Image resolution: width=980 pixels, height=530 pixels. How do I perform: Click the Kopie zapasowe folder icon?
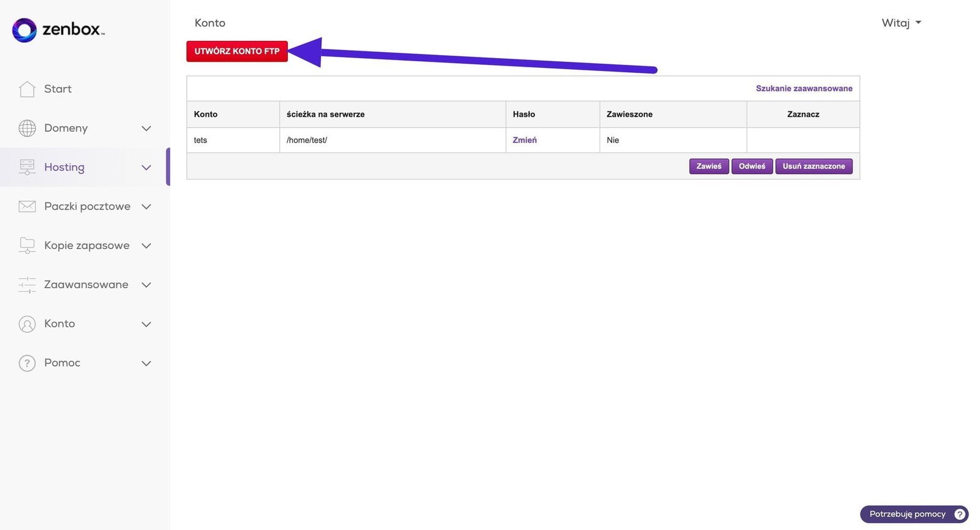[x=27, y=245]
